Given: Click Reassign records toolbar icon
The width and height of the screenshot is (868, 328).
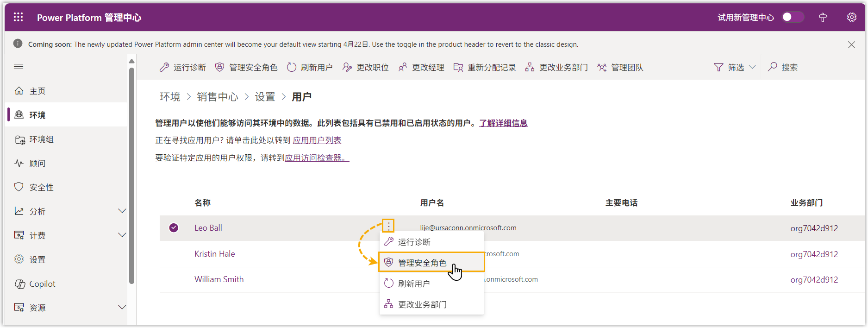Looking at the screenshot, I should tap(458, 67).
